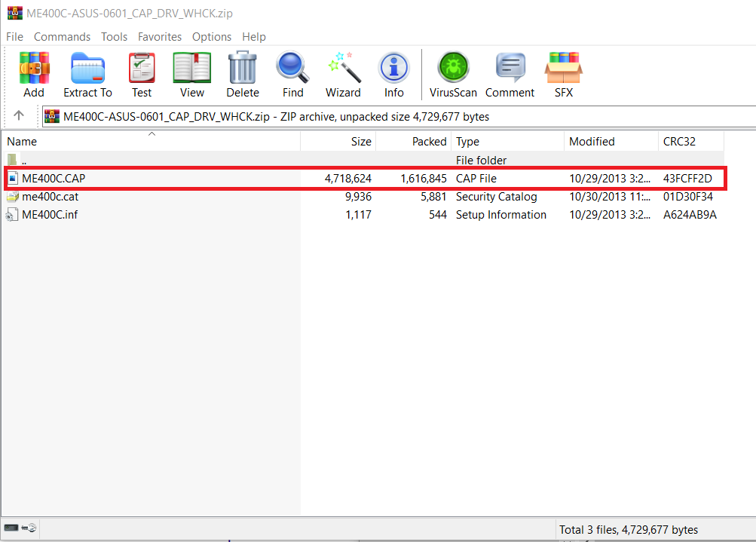Click WinRAR icon in the title bar
Screen dimensions: 756x542
click(x=15, y=13)
